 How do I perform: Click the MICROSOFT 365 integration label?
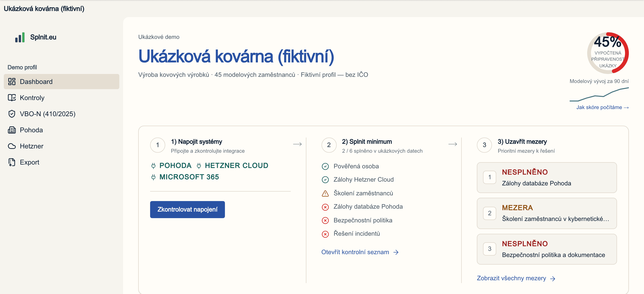tap(189, 177)
